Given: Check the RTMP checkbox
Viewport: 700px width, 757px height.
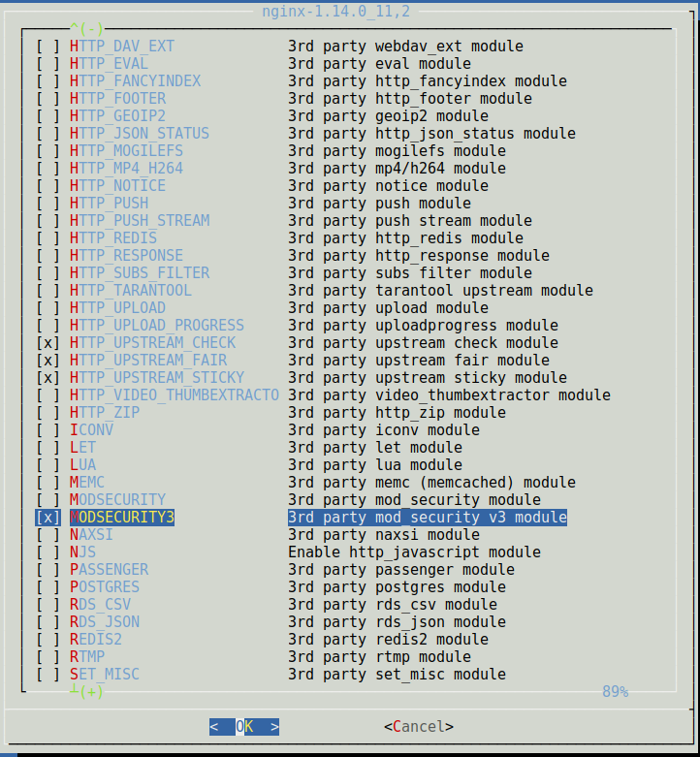Looking at the screenshot, I should pyautogui.click(x=48, y=657).
